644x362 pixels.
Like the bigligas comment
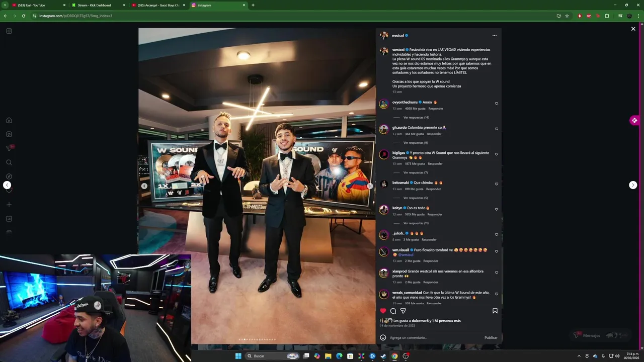(x=497, y=154)
